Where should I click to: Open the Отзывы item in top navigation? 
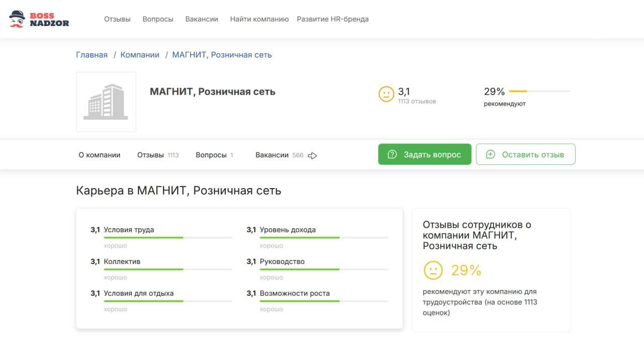[117, 19]
